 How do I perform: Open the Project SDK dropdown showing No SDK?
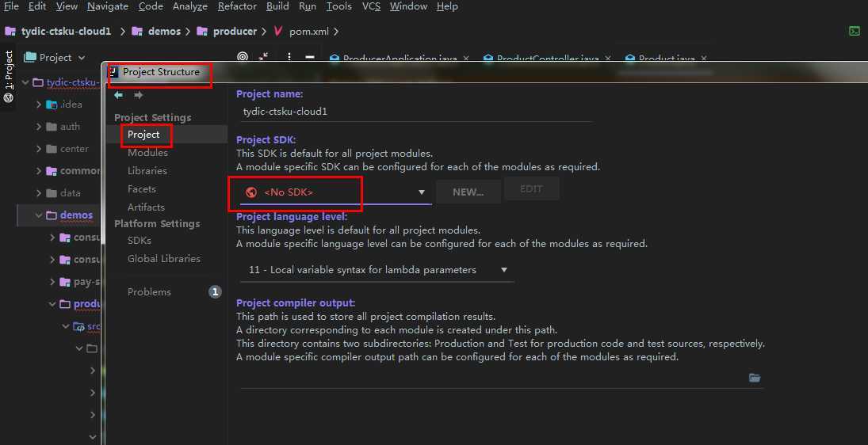pyautogui.click(x=335, y=192)
